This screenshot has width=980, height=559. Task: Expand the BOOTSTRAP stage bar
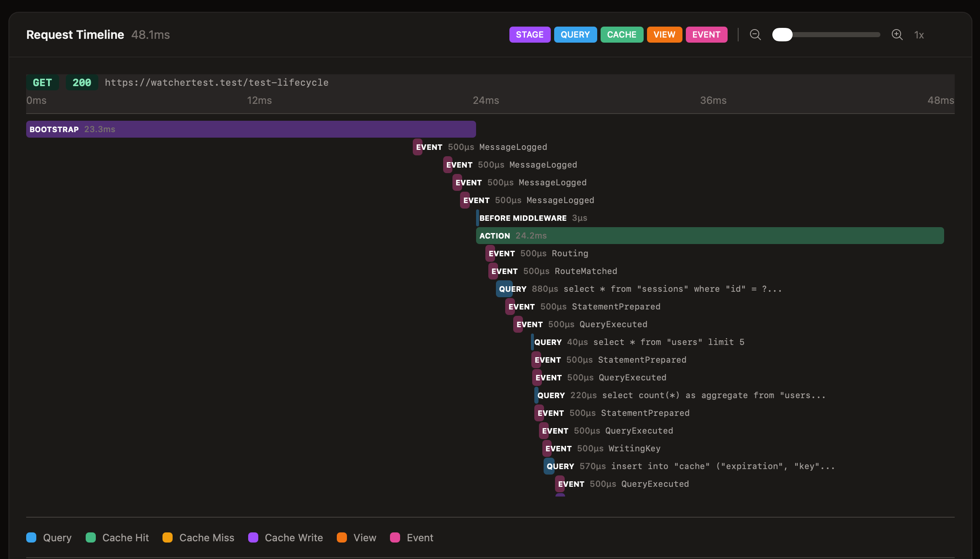point(251,129)
